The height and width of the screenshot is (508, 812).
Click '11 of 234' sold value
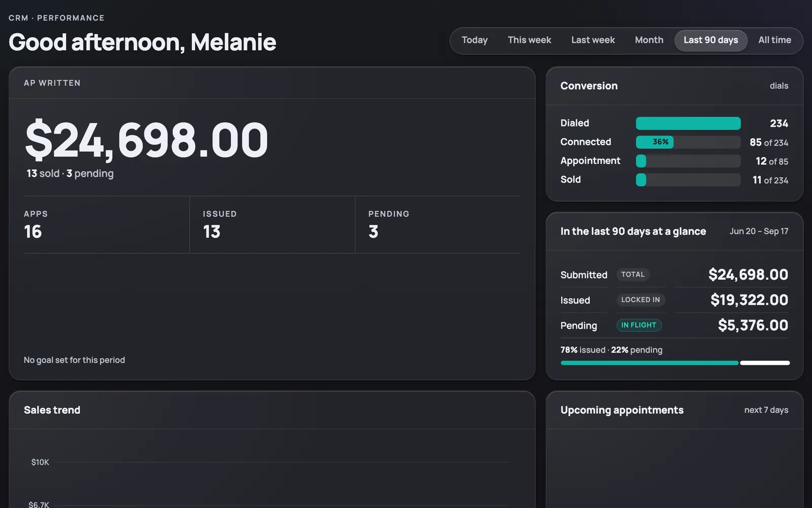point(770,180)
